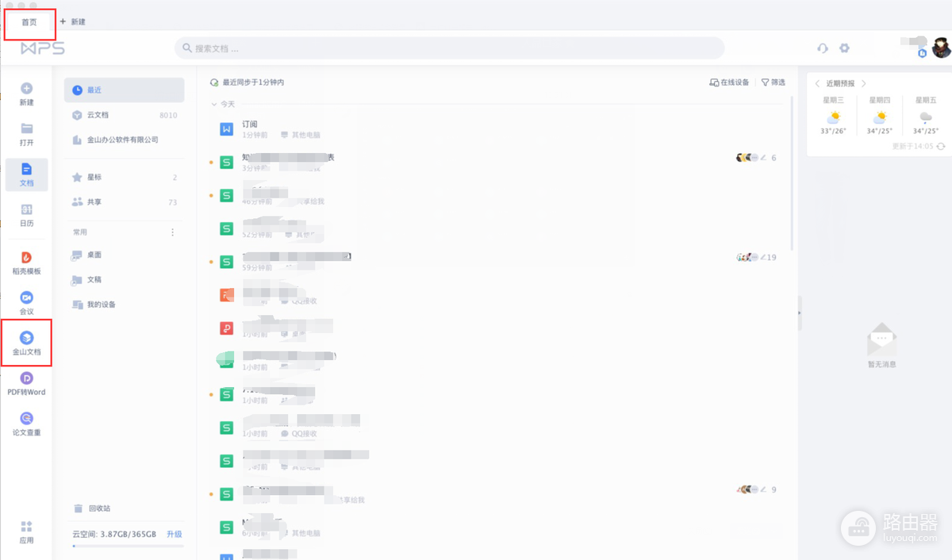952x560 pixels.
Task: Click the 星期五 weather forecast
Action: [926, 116]
